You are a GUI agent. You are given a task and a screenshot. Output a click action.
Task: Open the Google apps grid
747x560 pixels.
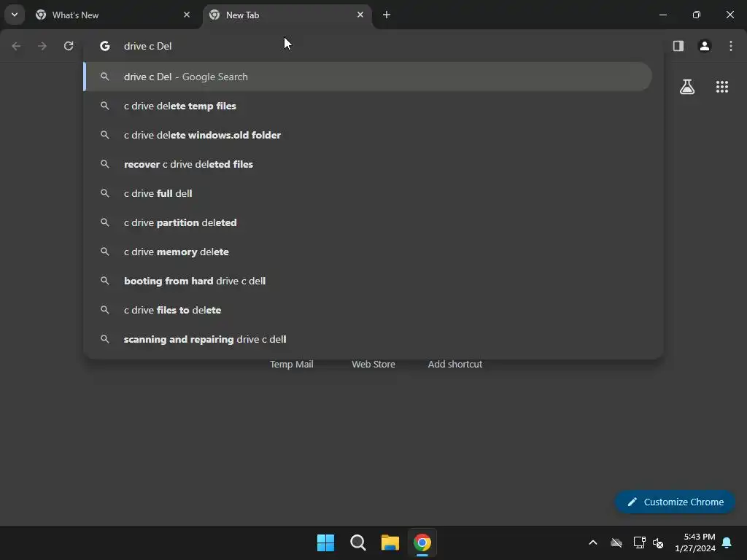(722, 87)
